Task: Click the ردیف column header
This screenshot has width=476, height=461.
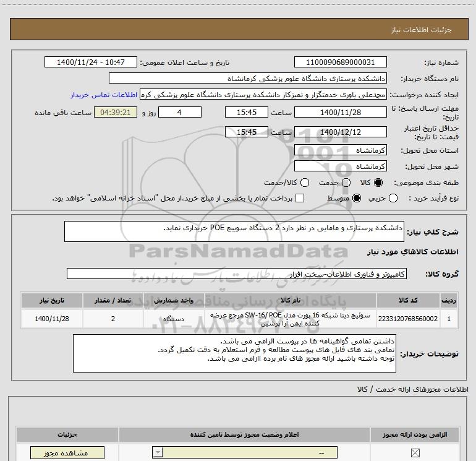Action: (449, 300)
